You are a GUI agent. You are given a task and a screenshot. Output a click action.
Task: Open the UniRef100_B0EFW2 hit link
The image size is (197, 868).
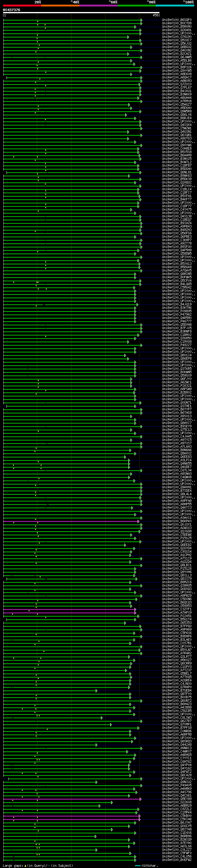[x=177, y=860]
